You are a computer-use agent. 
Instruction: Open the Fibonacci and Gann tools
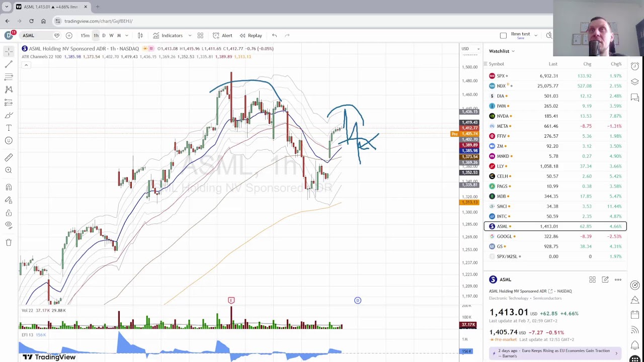(x=9, y=77)
